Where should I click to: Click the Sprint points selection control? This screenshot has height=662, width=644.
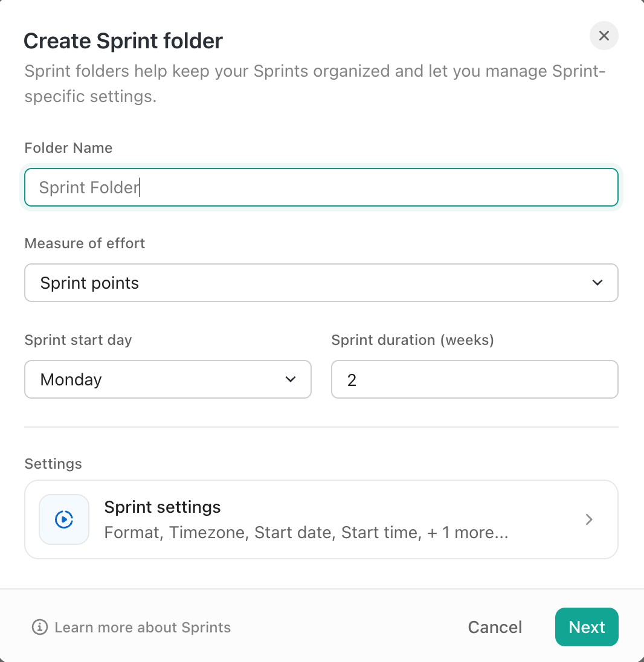(321, 282)
